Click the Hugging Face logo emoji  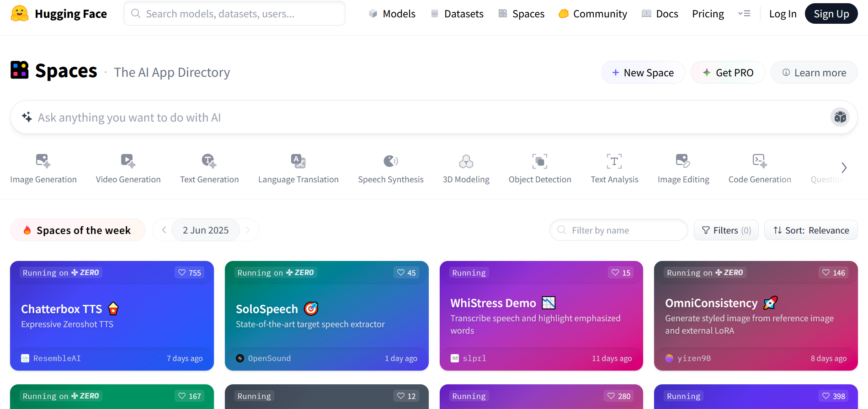pos(20,14)
